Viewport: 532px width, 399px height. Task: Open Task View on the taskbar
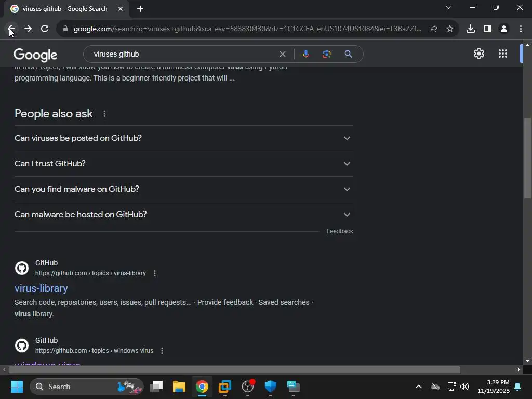pyautogui.click(x=156, y=387)
